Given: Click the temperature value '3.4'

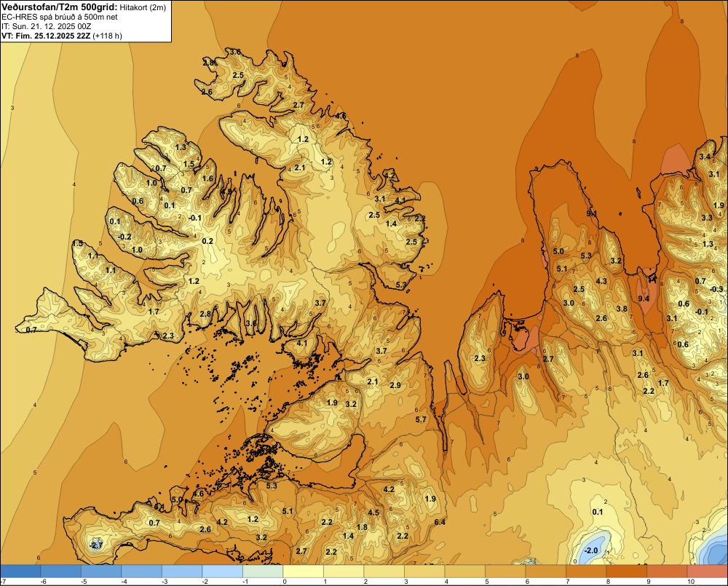Looking at the screenshot, I should point(705,157).
